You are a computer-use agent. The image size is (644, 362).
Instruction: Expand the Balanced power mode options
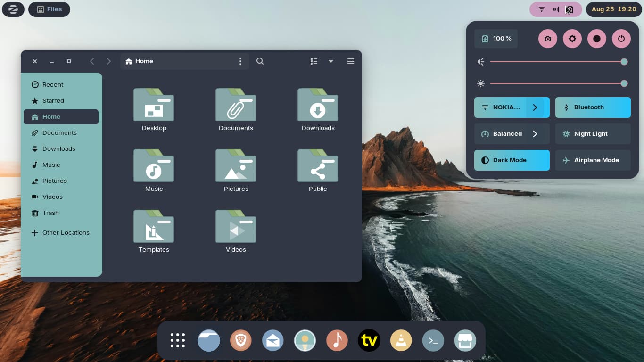coord(535,134)
